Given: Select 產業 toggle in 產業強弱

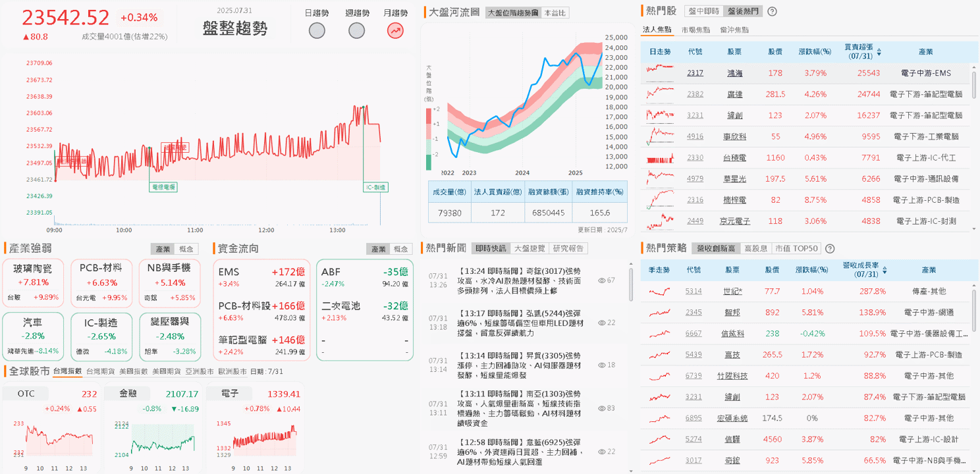Looking at the screenshot, I should 163,249.
